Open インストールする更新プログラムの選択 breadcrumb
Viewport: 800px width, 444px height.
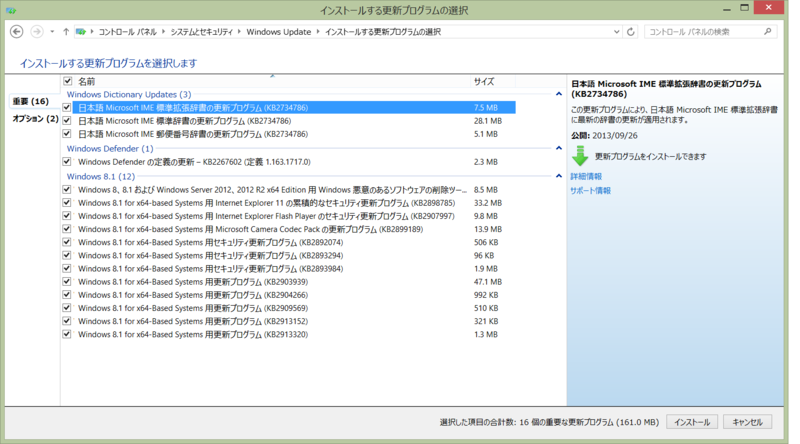[x=383, y=32]
